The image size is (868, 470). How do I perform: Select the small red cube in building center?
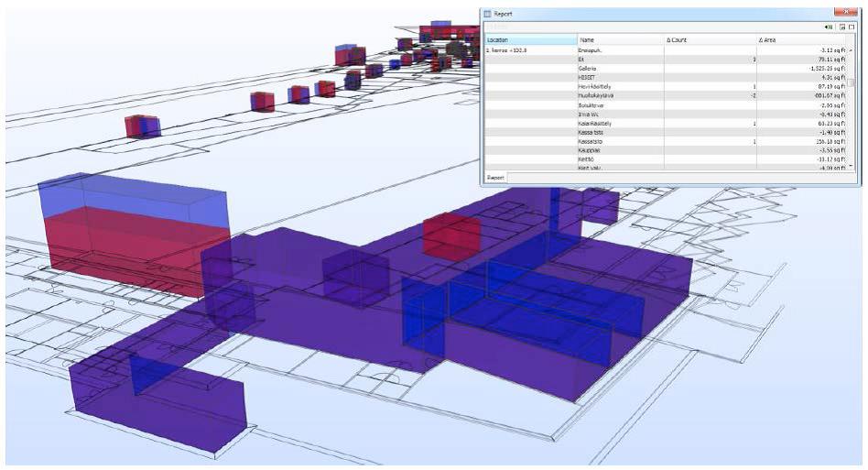pyautogui.click(x=450, y=235)
